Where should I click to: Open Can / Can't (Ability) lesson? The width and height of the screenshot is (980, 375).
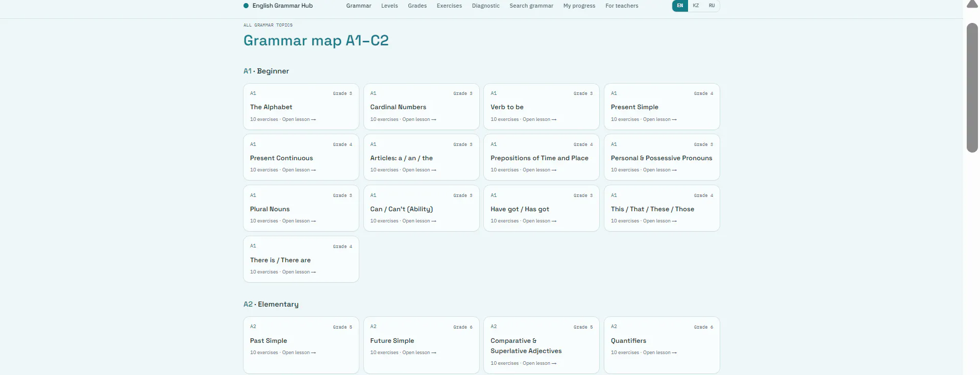tap(421, 208)
